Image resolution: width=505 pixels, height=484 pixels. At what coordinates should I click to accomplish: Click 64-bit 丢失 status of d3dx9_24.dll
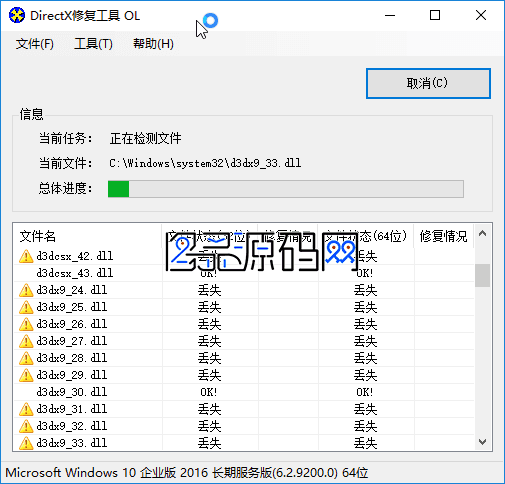[365, 290]
